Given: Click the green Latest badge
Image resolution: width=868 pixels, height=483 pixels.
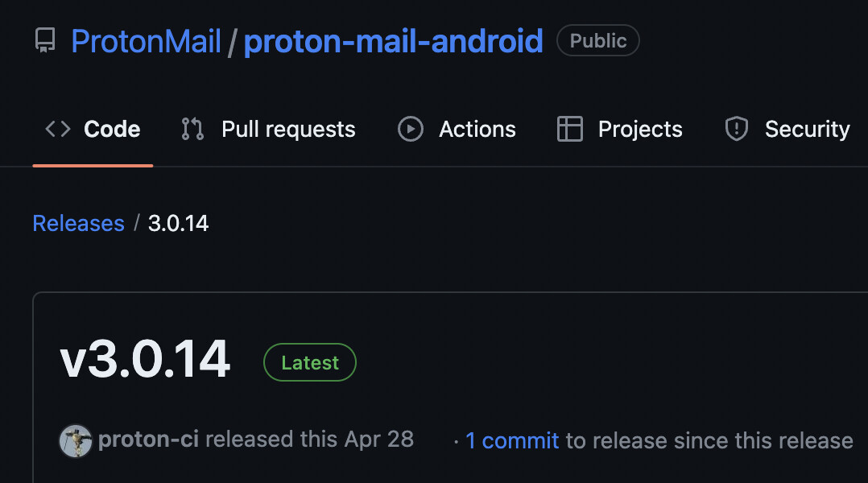Looking at the screenshot, I should click(x=310, y=363).
